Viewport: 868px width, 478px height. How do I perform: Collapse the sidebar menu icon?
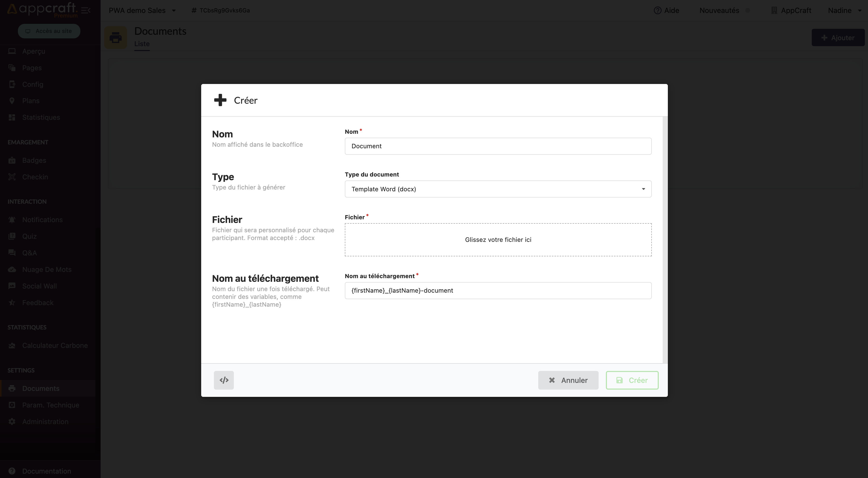pyautogui.click(x=86, y=10)
